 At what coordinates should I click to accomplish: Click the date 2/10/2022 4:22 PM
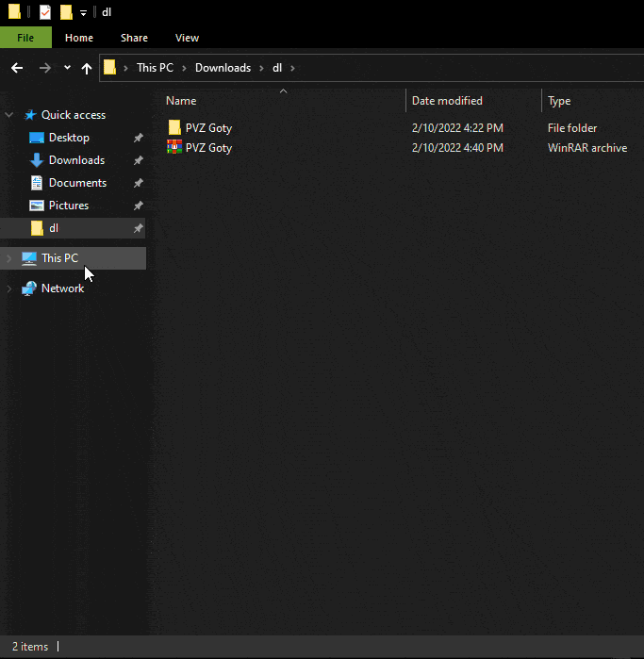point(457,128)
